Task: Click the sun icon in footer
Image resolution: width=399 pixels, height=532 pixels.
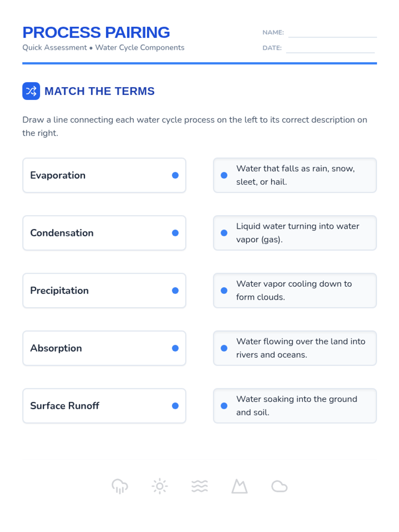Action: point(160,486)
